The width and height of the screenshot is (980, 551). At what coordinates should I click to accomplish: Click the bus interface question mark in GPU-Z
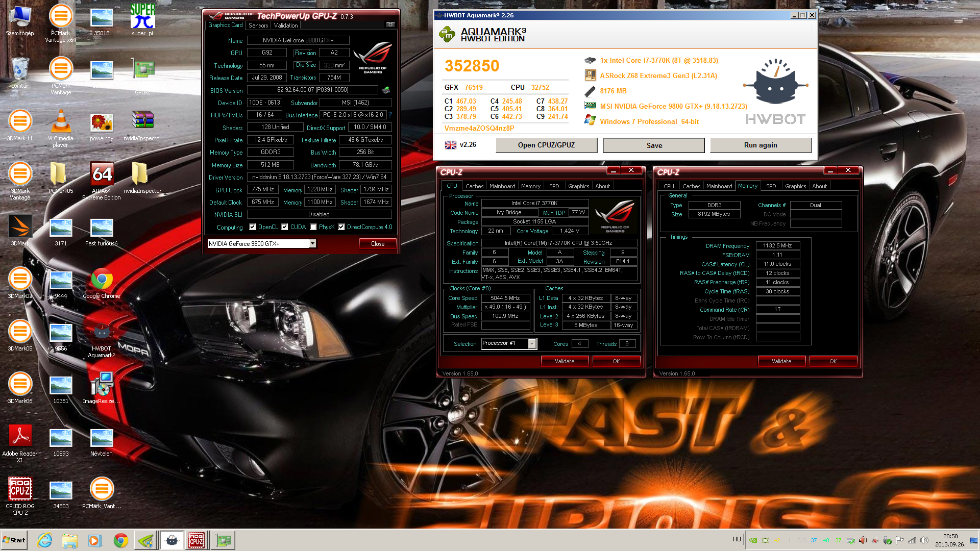390,115
